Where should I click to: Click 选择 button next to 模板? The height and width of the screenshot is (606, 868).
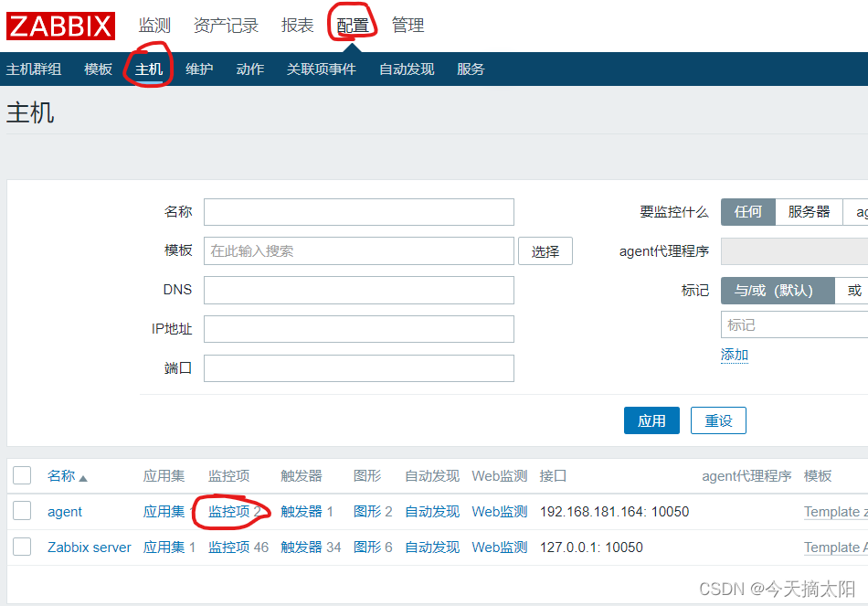[545, 251]
